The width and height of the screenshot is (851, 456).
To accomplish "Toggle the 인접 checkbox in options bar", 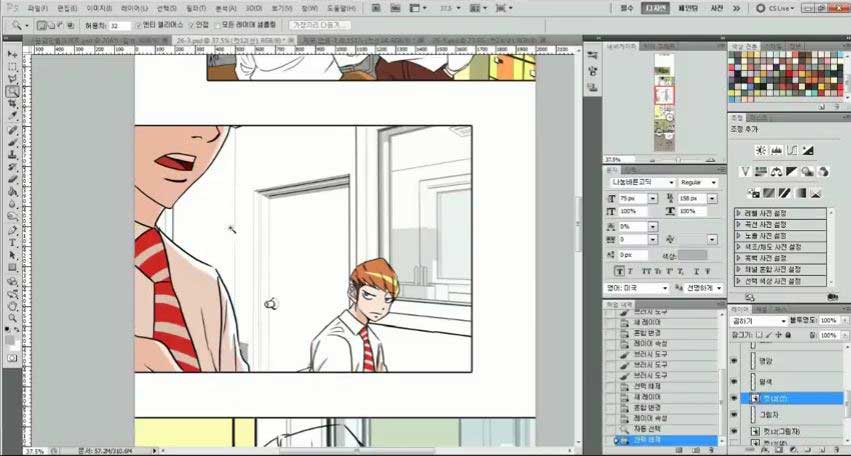I will coord(190,25).
